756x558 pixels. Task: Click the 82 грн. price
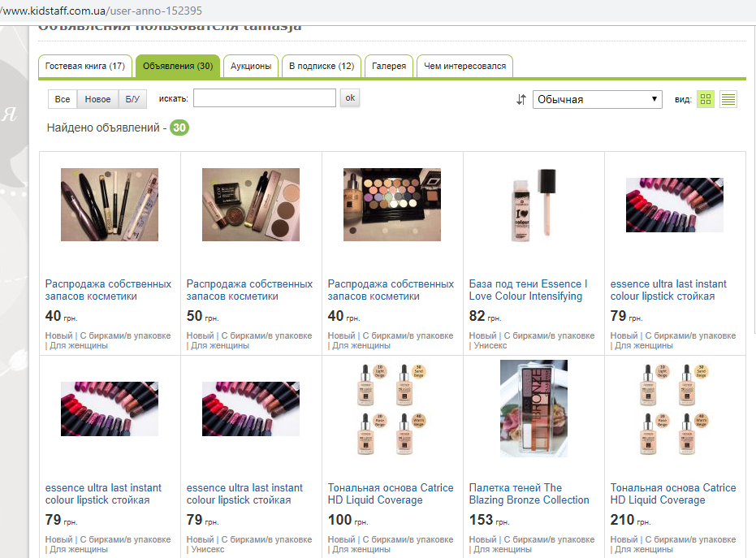[485, 316]
